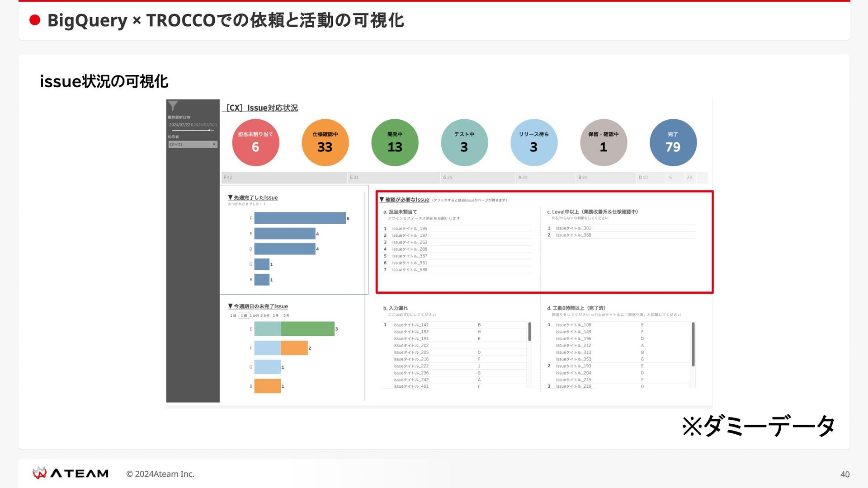Click the F 42 segment in the gray bar

(x=284, y=178)
